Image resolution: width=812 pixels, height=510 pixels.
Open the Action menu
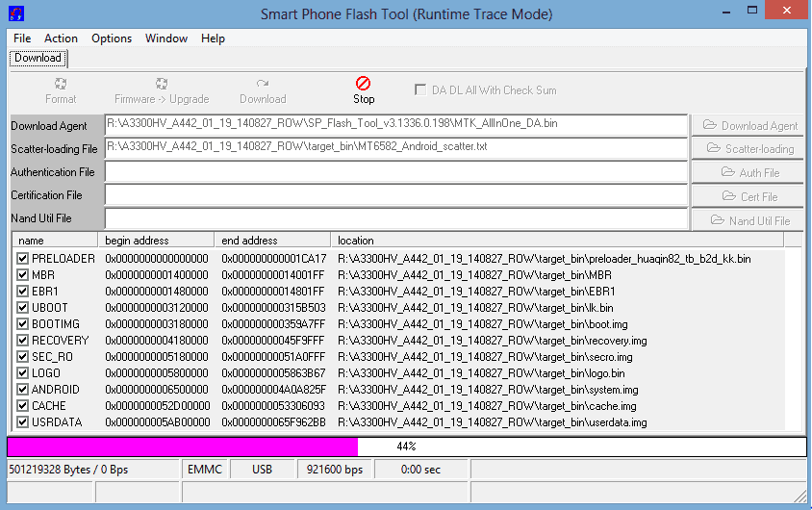tap(61, 38)
